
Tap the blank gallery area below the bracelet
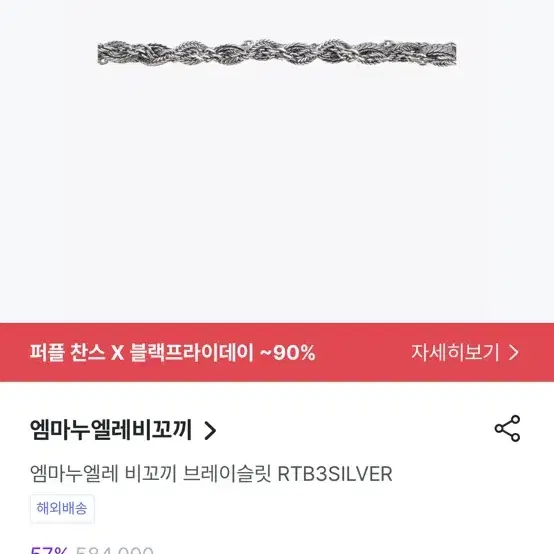(x=277, y=194)
